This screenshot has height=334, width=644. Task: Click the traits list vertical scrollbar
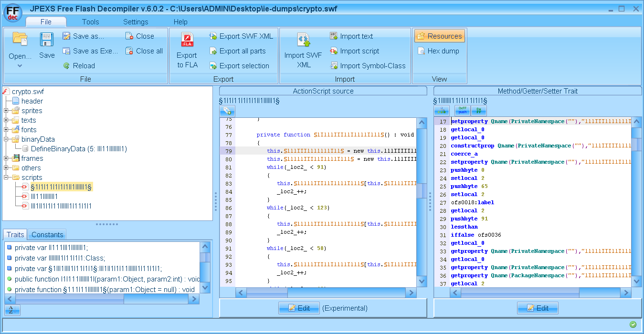tap(205, 267)
